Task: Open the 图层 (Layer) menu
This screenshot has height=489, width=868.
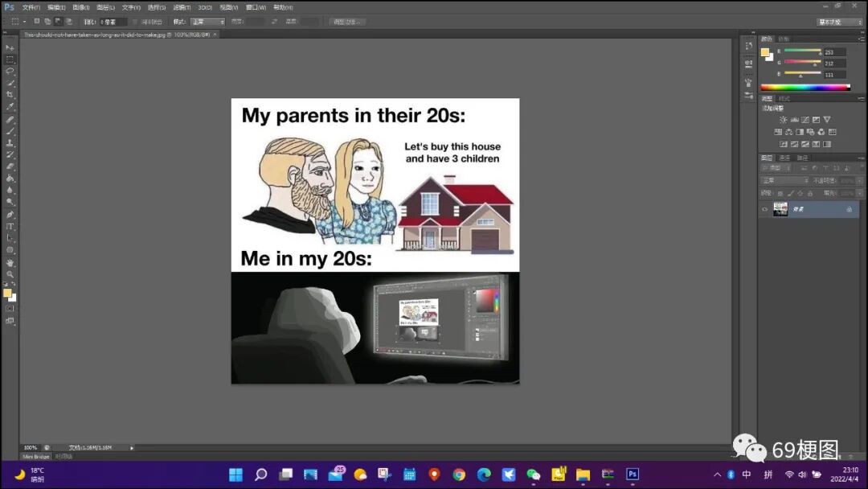Action: point(106,7)
